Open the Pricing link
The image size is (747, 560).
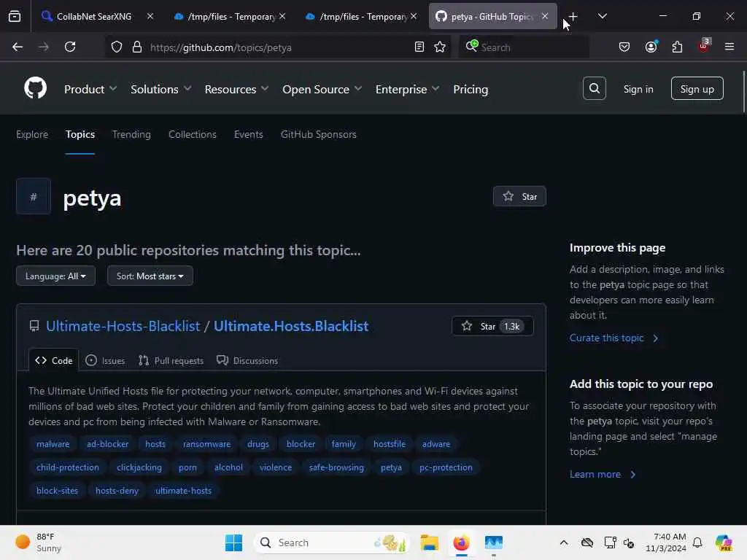click(471, 89)
